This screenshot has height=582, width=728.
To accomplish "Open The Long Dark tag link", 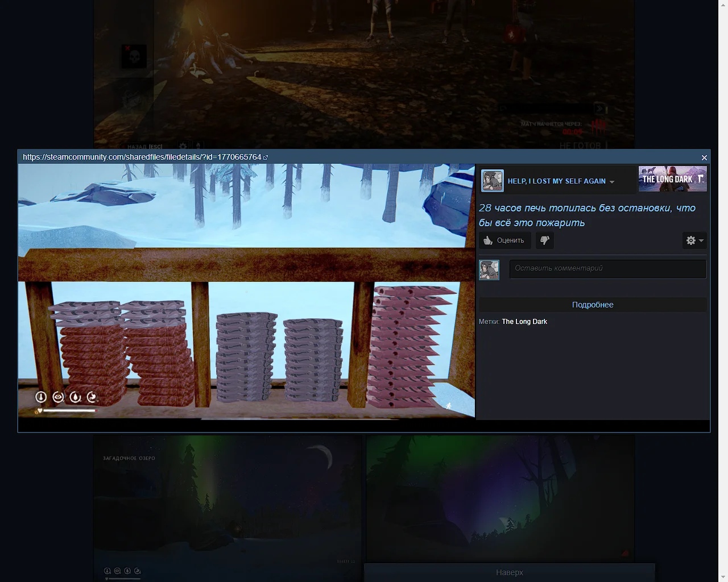I will point(524,322).
